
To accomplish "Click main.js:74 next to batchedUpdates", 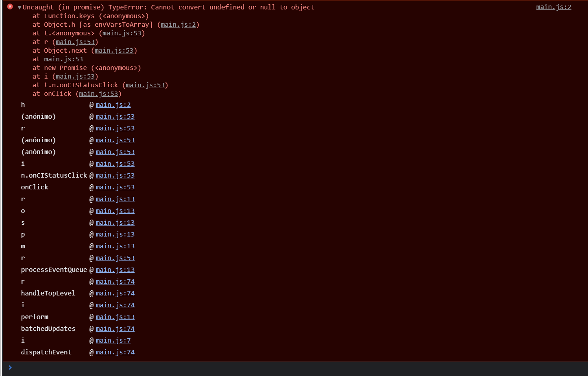I will pyautogui.click(x=115, y=328).
